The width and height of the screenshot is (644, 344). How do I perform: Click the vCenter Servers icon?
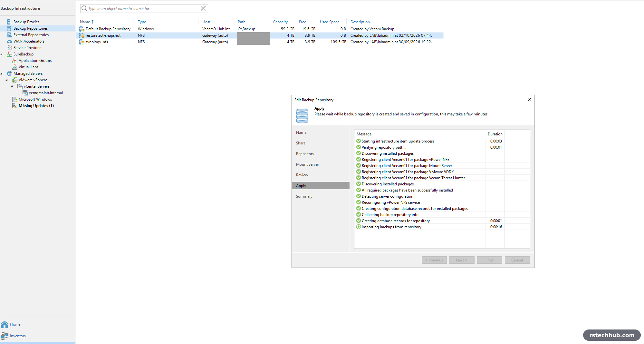tap(20, 86)
